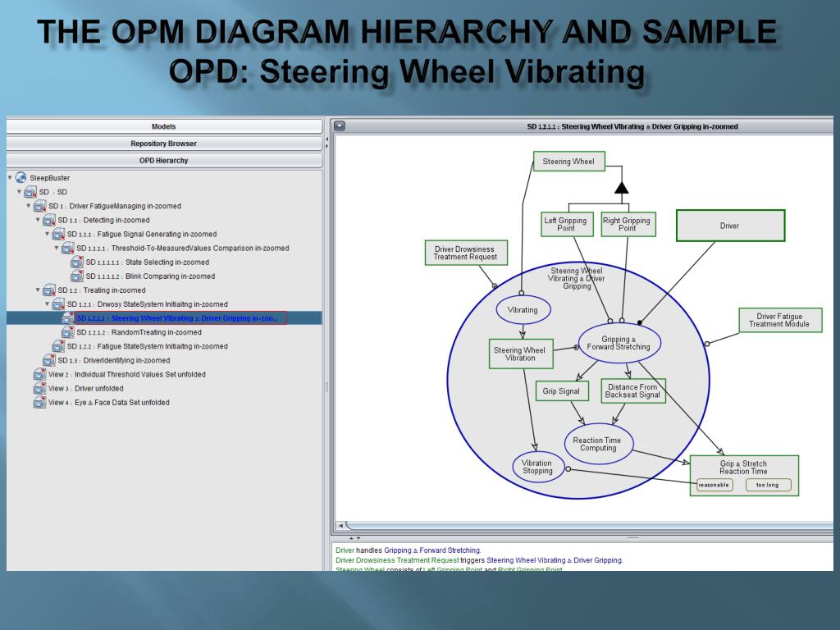Click icon of SD 1.1.1.1 Threshold-To-MeasuredValues Comparison

(68, 248)
